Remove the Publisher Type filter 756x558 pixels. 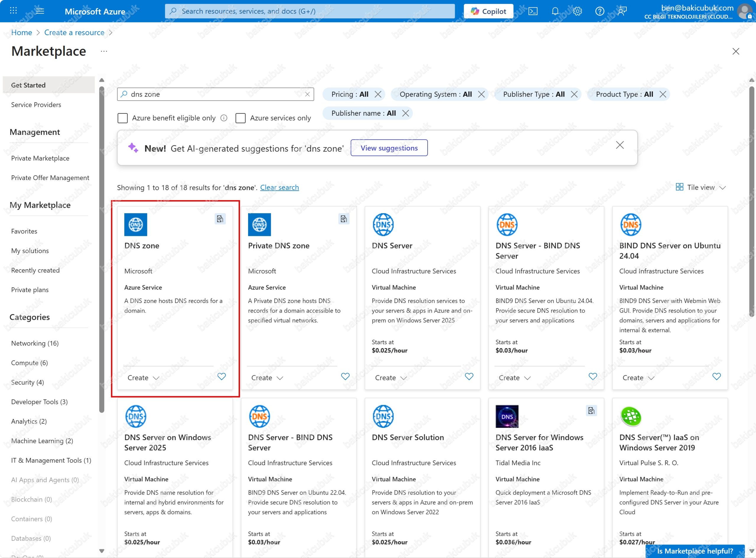pos(574,94)
